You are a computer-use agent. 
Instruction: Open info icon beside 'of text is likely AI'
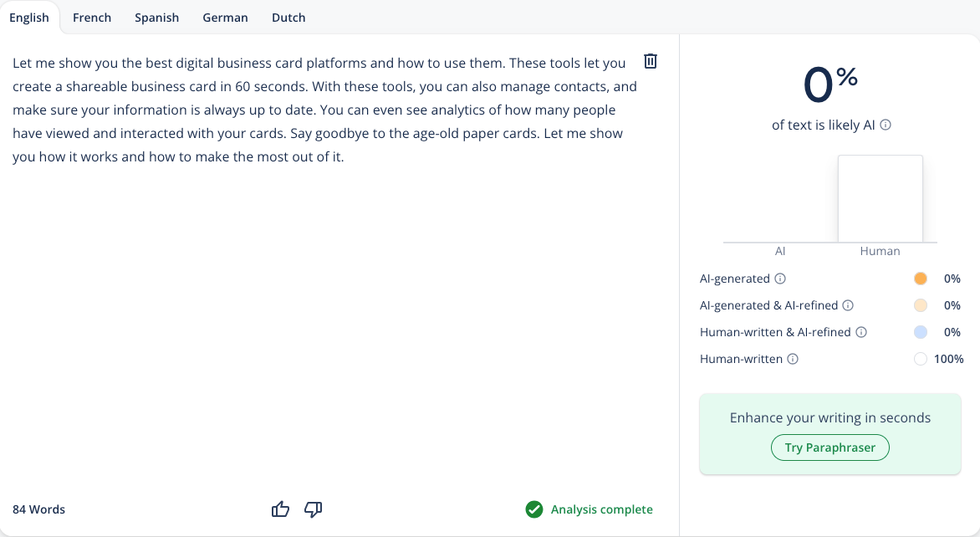[x=886, y=125]
